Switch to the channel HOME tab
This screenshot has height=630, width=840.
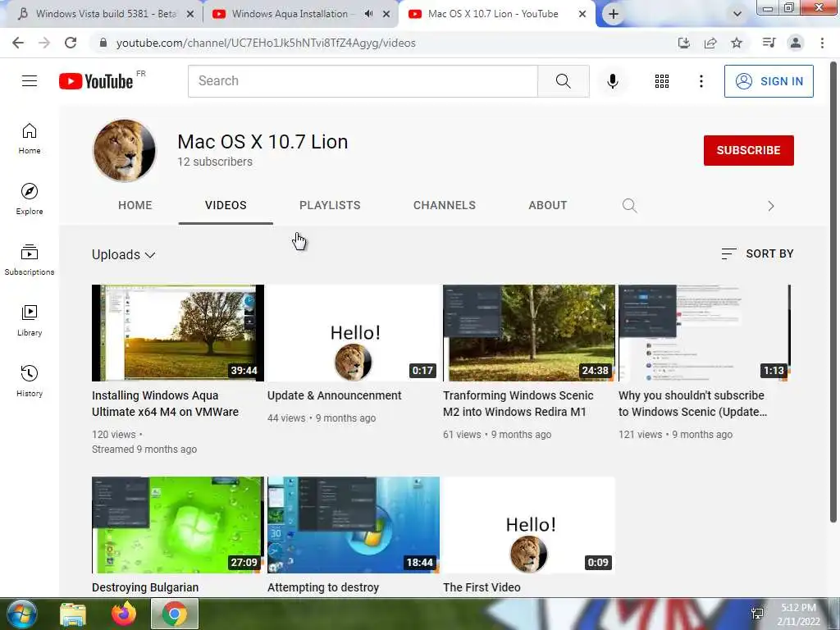click(135, 205)
